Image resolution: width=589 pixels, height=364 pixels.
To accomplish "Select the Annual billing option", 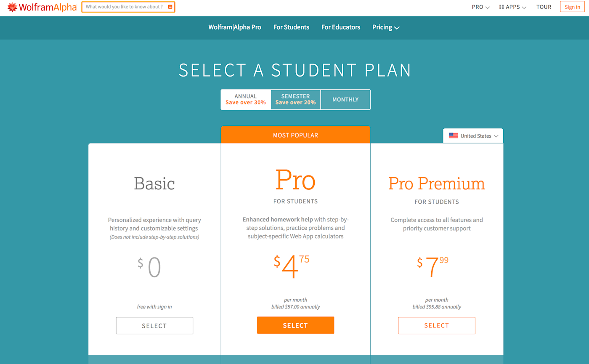I will pos(246,100).
